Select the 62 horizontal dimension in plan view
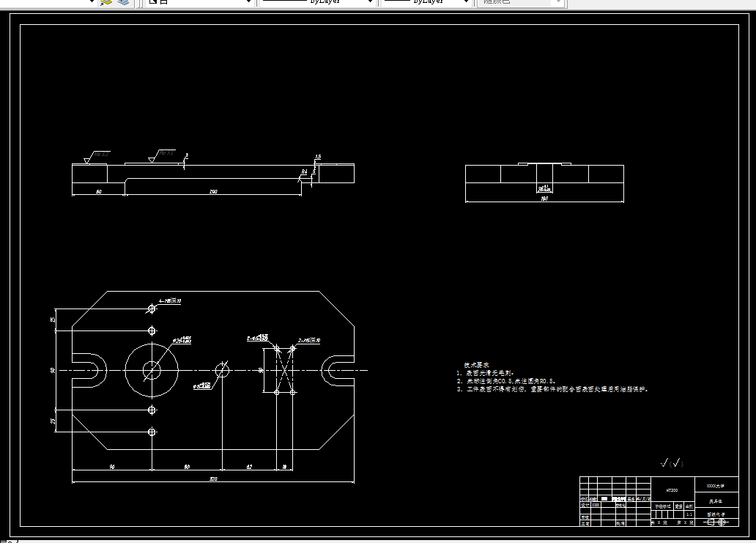The image size is (756, 543). (x=249, y=467)
